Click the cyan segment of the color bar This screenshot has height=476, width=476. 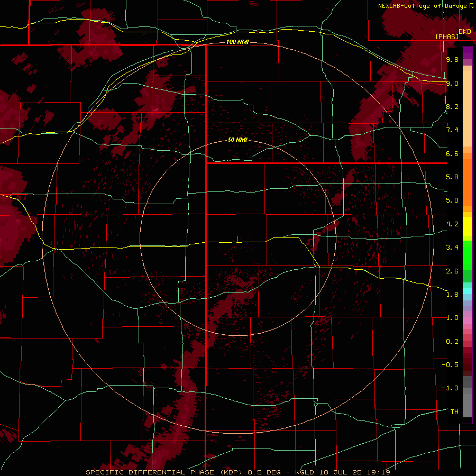coord(467,291)
